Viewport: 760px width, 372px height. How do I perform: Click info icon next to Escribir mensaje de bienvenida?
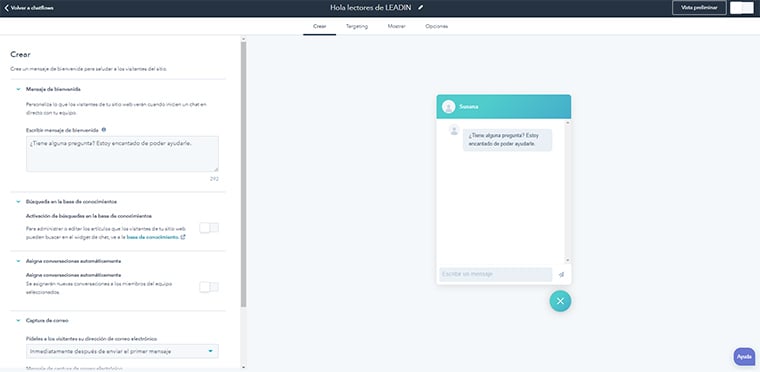pyautogui.click(x=104, y=129)
